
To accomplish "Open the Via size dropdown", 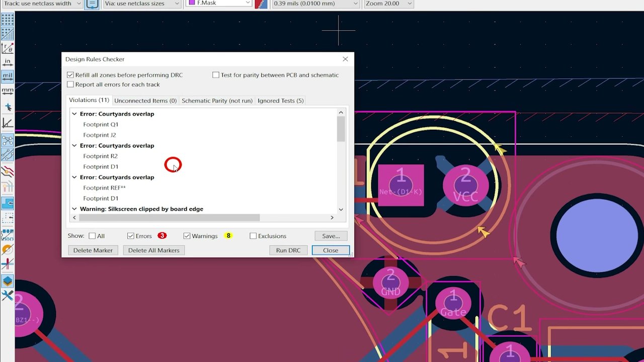I will [142, 4].
